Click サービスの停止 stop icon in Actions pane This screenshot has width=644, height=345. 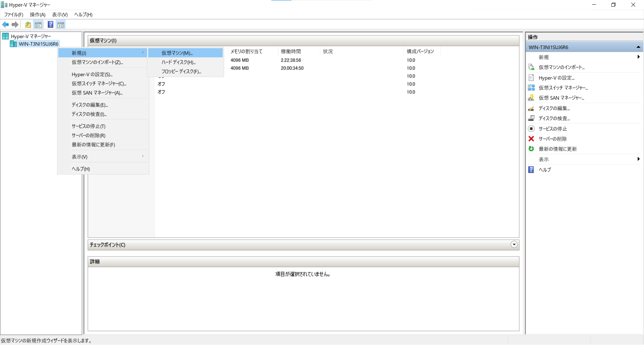click(x=531, y=129)
